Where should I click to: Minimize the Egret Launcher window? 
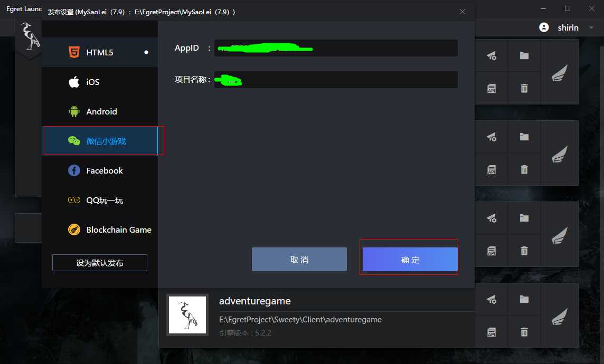pyautogui.click(x=543, y=8)
